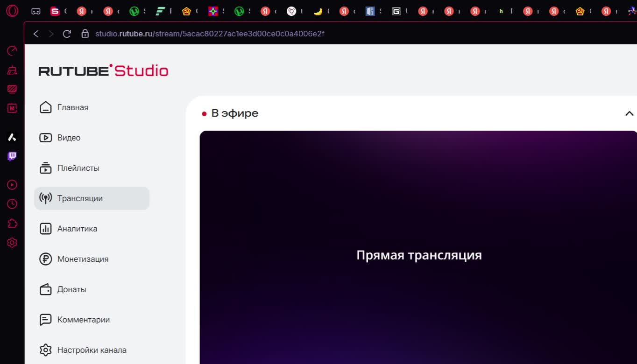Open Настройки канала label in sidebar
637x364 pixels.
click(92, 350)
